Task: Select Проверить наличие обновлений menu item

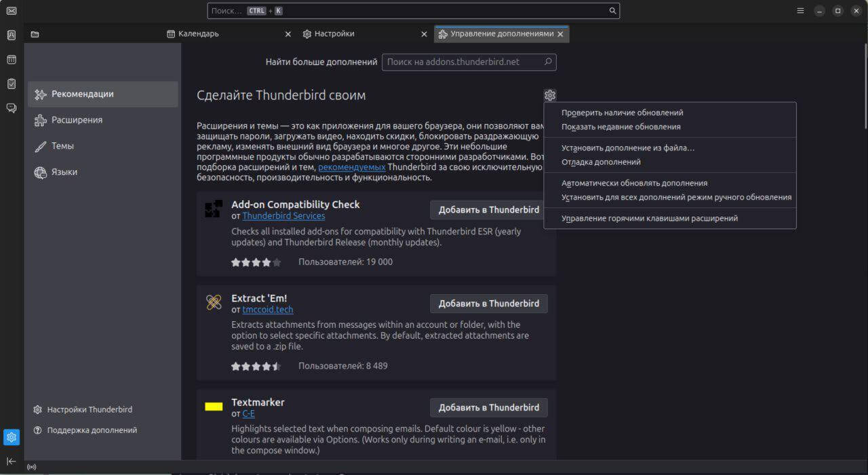Action: tap(622, 112)
